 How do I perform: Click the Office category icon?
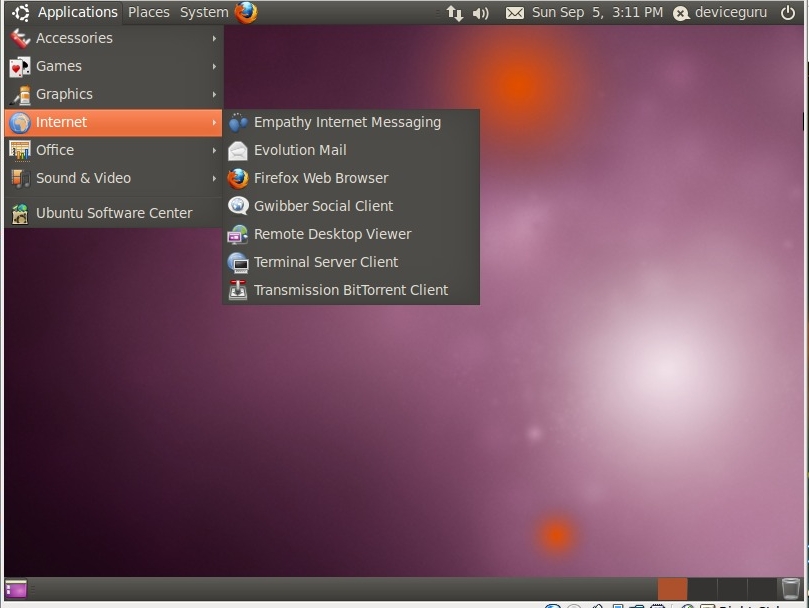tap(20, 151)
